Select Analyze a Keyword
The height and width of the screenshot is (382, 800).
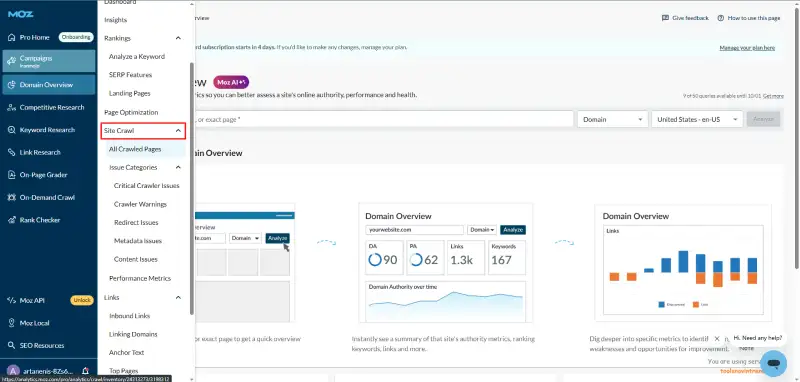click(137, 57)
